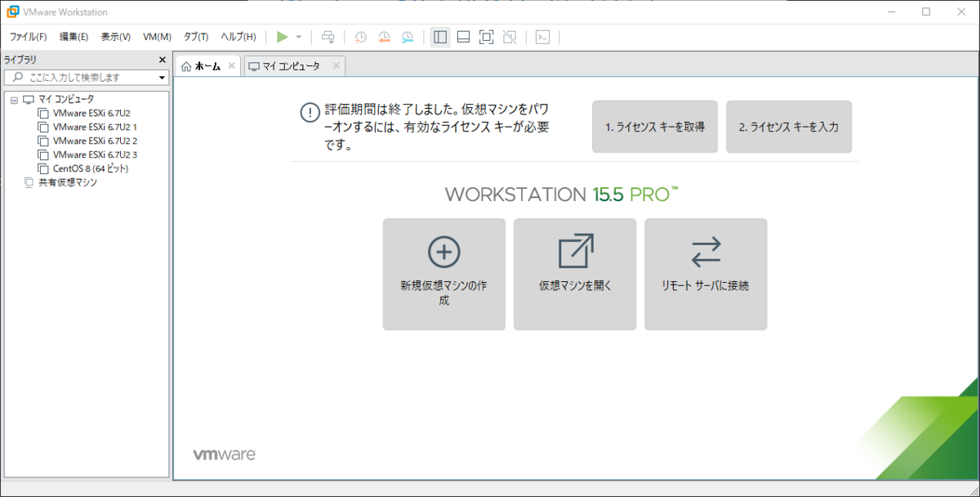Switch to the マイ コンピュータ tab
The height and width of the screenshot is (497, 980).
(294, 66)
